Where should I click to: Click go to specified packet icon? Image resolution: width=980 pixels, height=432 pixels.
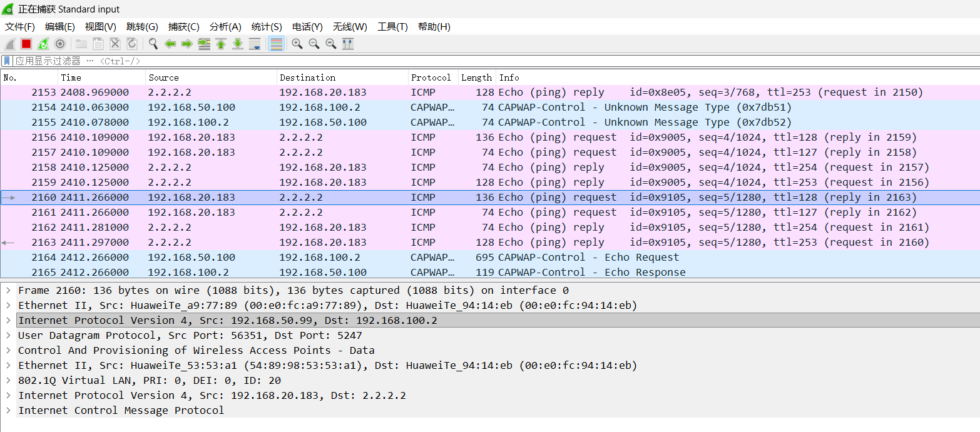pos(204,44)
